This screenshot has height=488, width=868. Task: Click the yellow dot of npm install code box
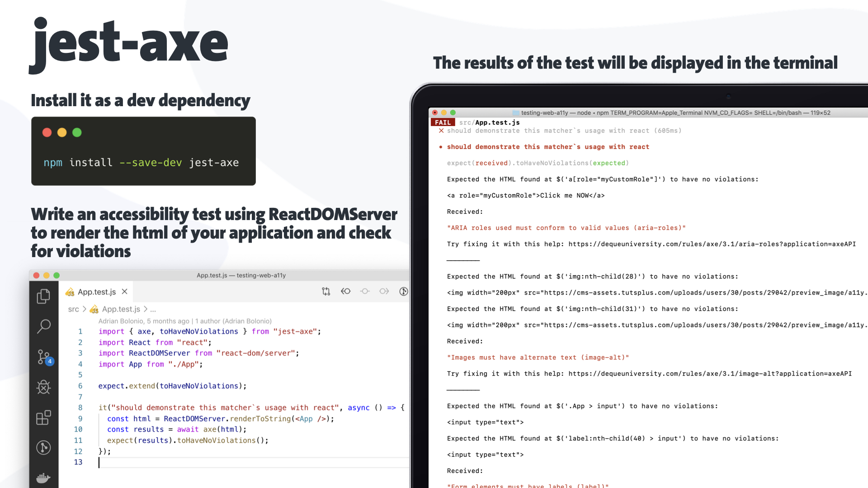point(62,132)
